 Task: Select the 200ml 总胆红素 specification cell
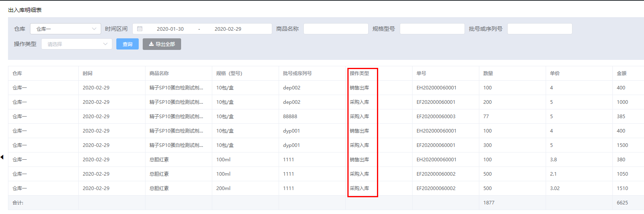pyautogui.click(x=223, y=188)
